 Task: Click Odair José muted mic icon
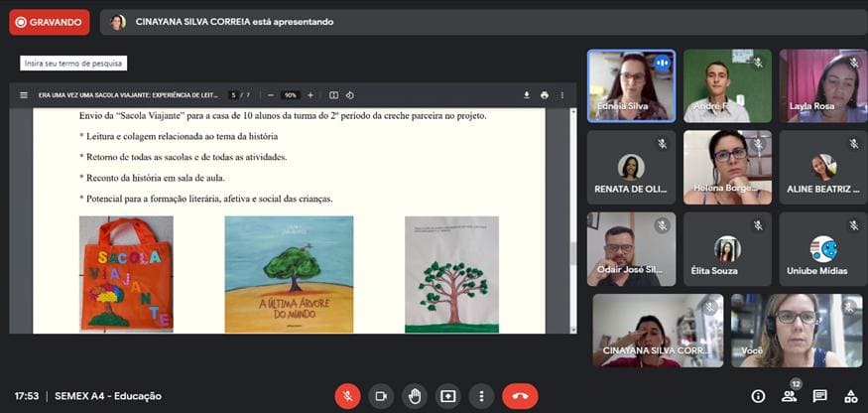tap(662, 225)
